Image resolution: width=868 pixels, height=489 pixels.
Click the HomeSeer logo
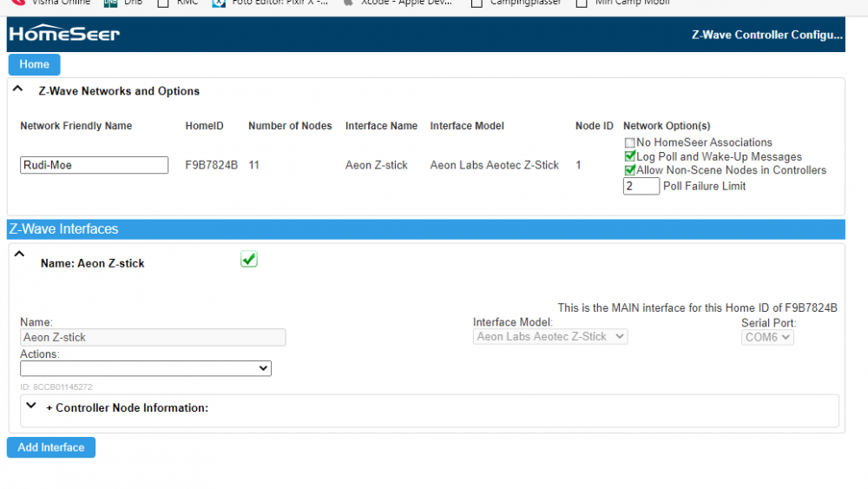point(63,35)
